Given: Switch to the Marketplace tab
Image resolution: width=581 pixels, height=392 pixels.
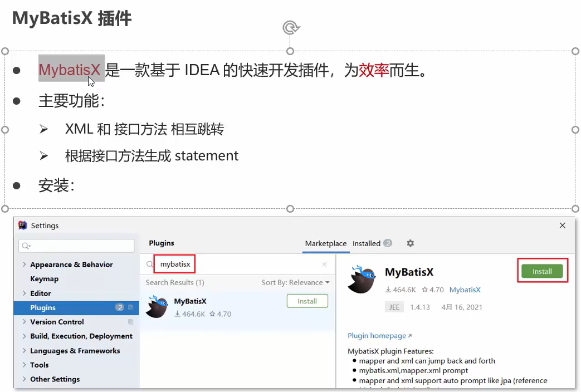Looking at the screenshot, I should pyautogui.click(x=326, y=243).
